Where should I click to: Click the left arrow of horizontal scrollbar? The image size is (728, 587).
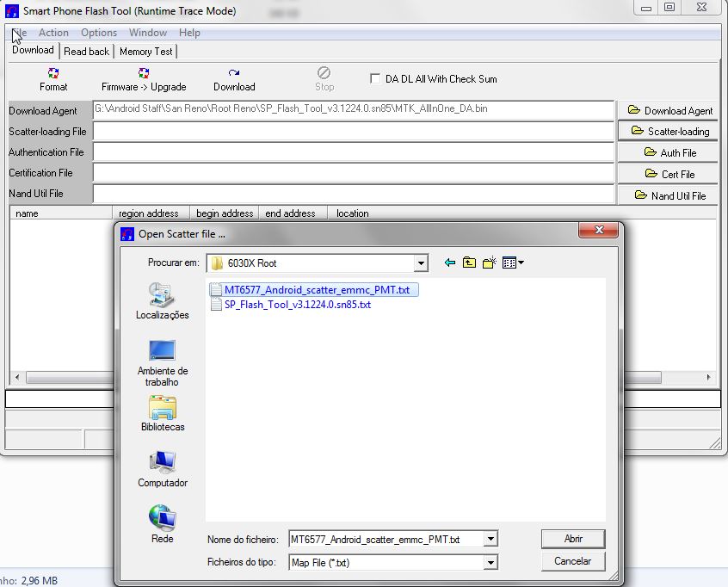[17, 377]
